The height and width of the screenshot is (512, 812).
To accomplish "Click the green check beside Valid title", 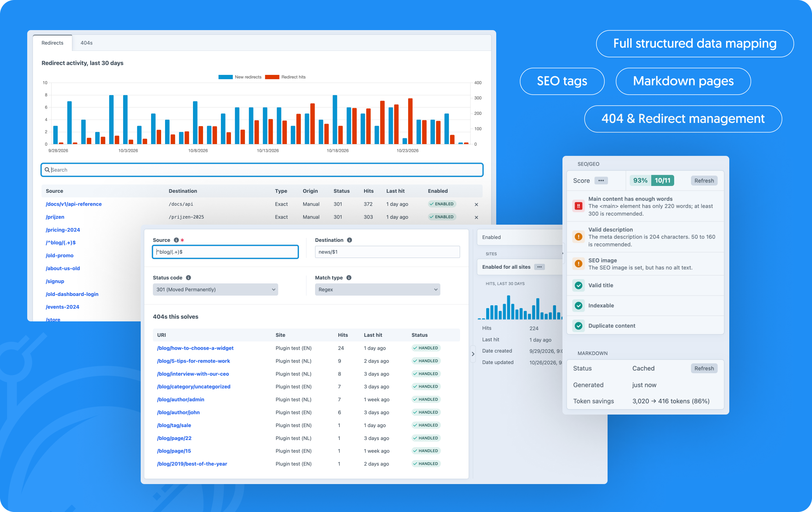I will tap(578, 285).
